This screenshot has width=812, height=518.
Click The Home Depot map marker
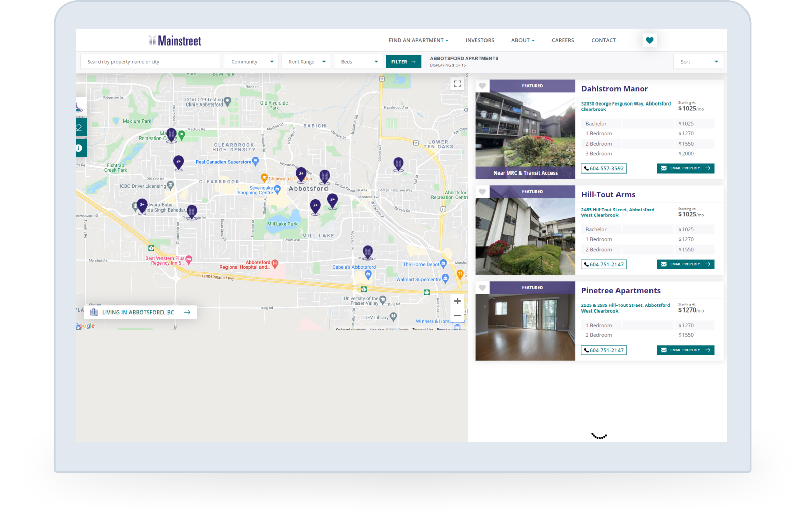tap(443, 263)
